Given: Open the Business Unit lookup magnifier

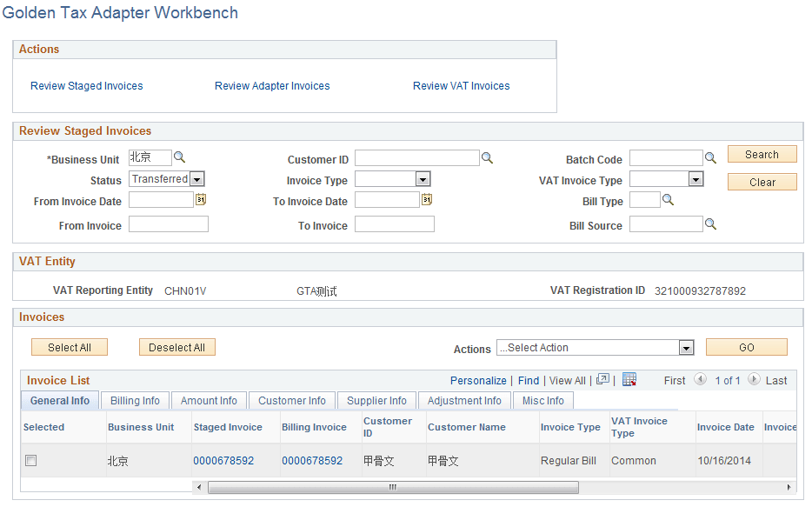Looking at the screenshot, I should click(x=178, y=158).
